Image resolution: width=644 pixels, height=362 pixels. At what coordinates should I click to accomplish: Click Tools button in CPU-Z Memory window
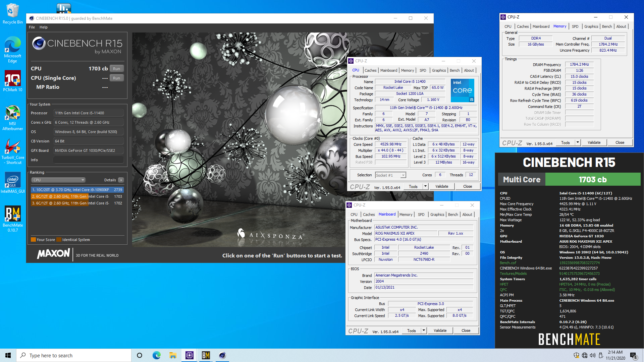(566, 142)
